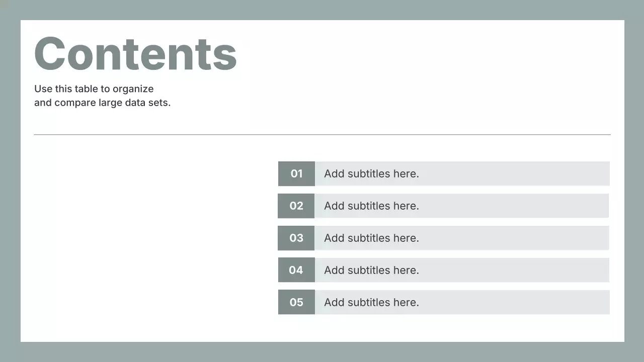
Task: Select the 'Use this table to organize' line
Action: (94, 89)
